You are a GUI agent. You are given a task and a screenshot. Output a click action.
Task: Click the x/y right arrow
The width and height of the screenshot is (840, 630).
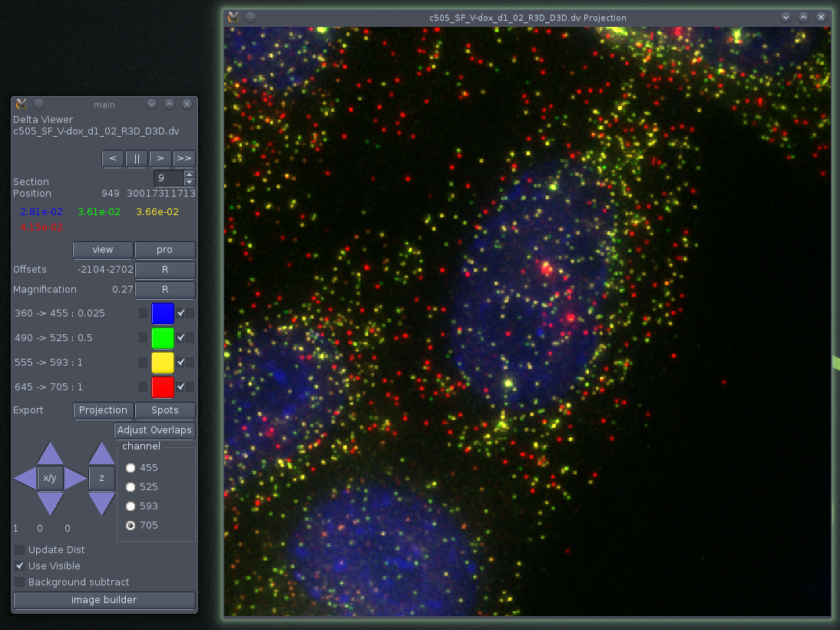point(75,479)
